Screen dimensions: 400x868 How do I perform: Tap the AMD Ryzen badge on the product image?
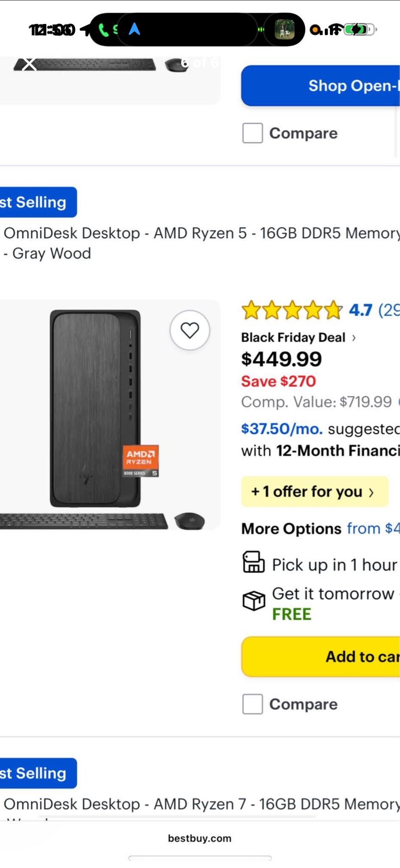click(x=141, y=461)
